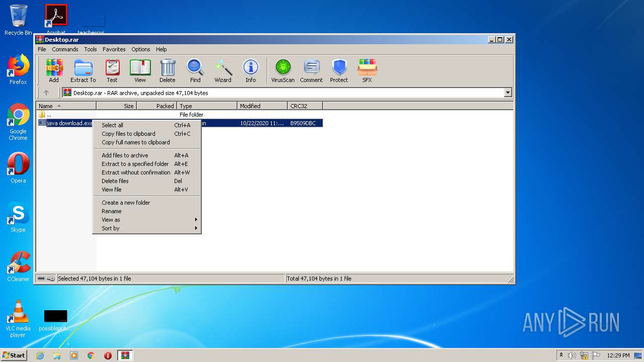Viewport: 644px width, 362px height.
Task: Open Opera from the taskbar
Action: click(108, 355)
